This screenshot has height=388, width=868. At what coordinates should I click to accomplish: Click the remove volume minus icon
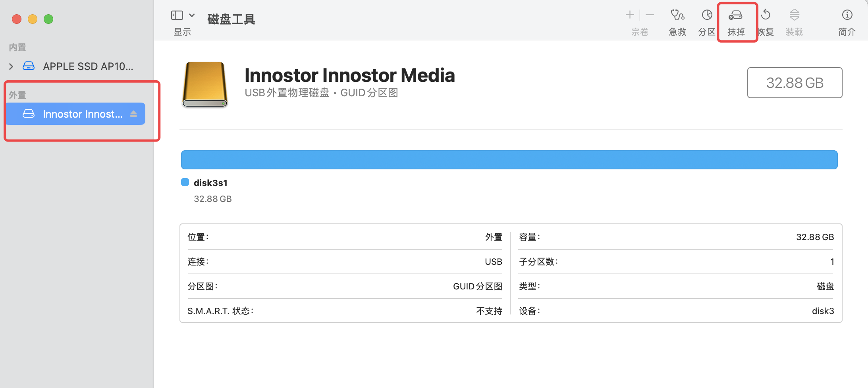click(650, 15)
